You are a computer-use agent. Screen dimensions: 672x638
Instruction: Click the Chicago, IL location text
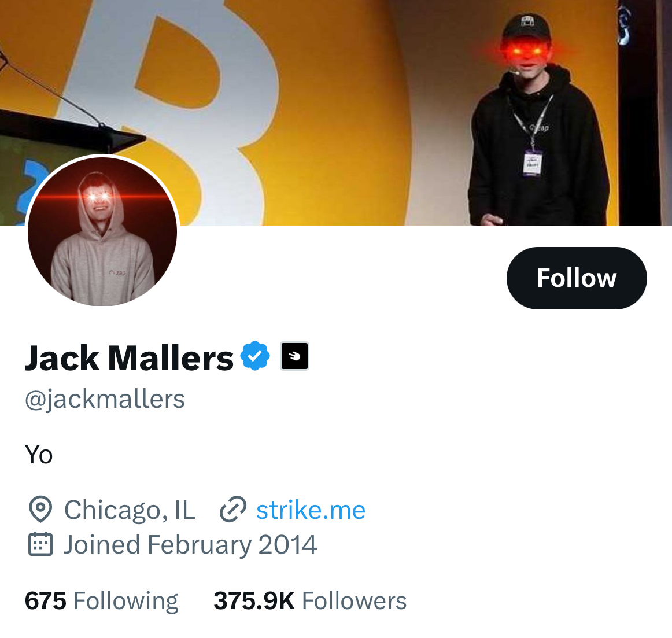point(130,510)
